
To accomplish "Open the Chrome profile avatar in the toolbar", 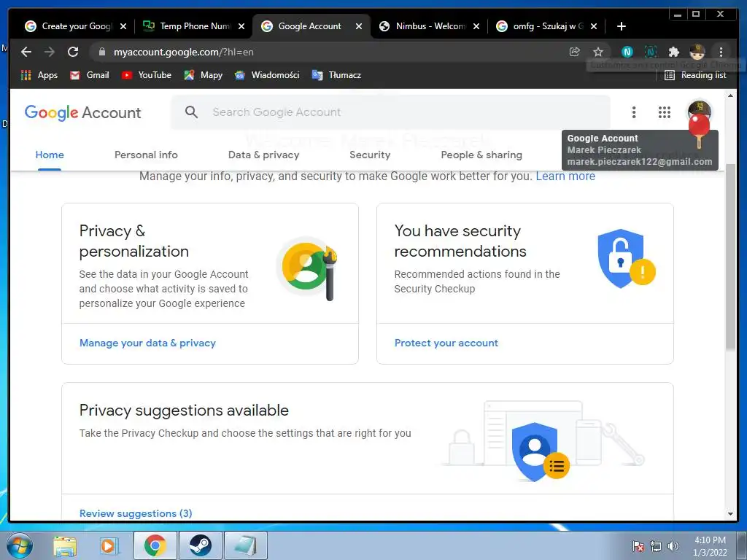I will 697,52.
